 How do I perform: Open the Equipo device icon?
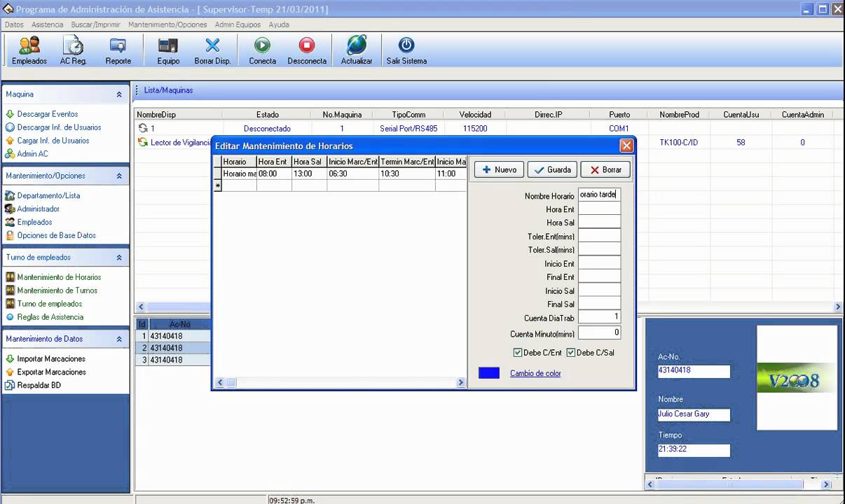click(168, 51)
